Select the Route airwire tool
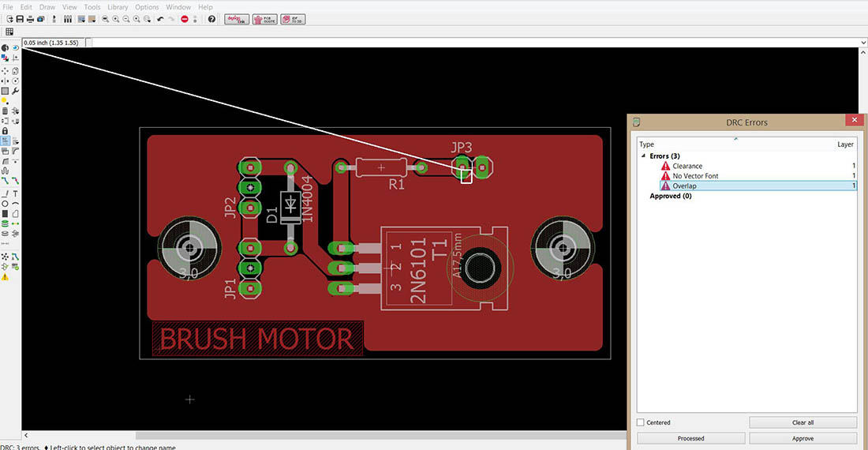 [x=5, y=181]
